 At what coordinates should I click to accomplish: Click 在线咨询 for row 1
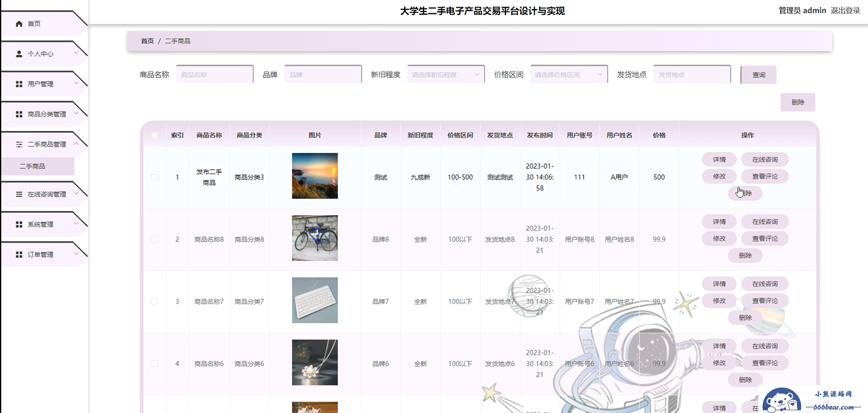click(x=765, y=160)
